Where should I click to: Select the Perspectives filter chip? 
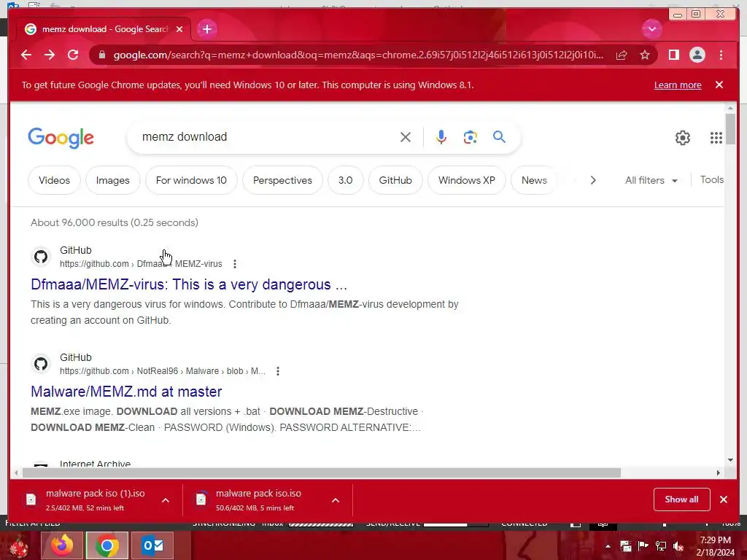[x=282, y=181]
